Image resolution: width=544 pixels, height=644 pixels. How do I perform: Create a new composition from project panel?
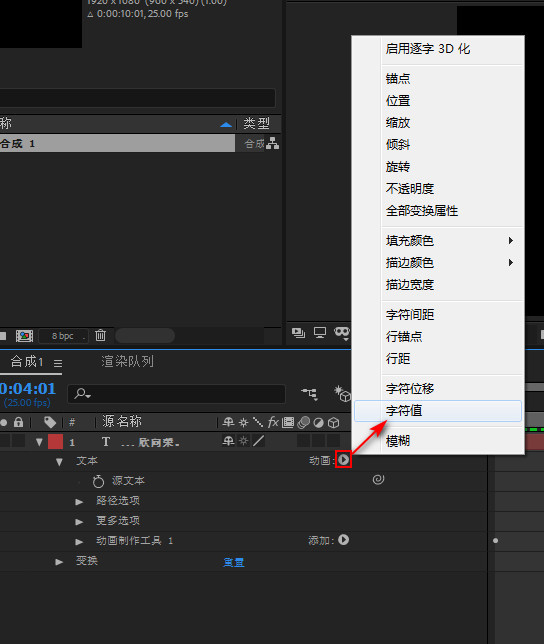[x=24, y=336]
